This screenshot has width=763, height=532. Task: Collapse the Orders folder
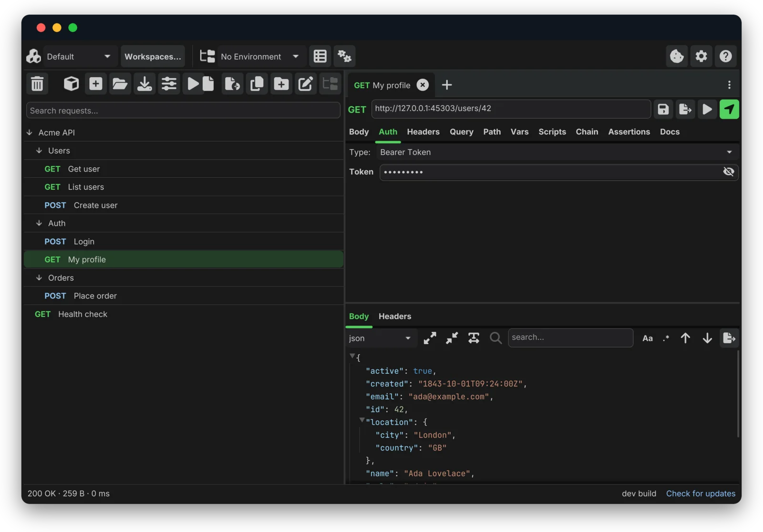tap(39, 277)
